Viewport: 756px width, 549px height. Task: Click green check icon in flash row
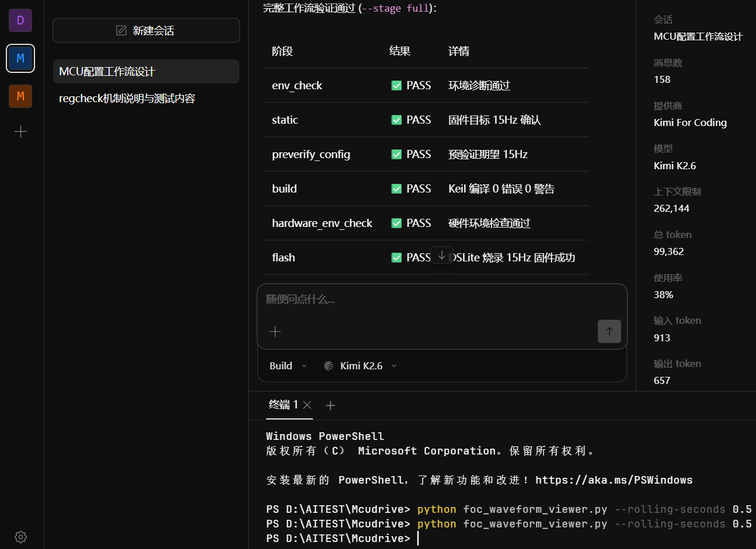pos(396,258)
